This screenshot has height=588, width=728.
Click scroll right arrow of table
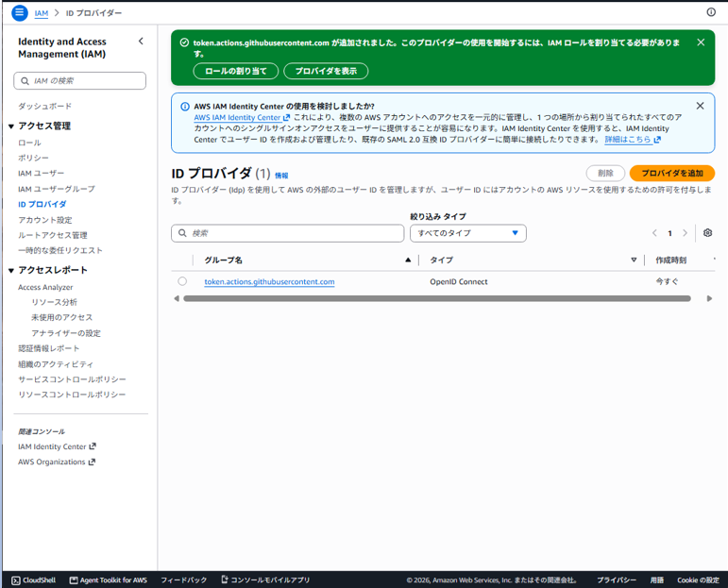[709, 298]
